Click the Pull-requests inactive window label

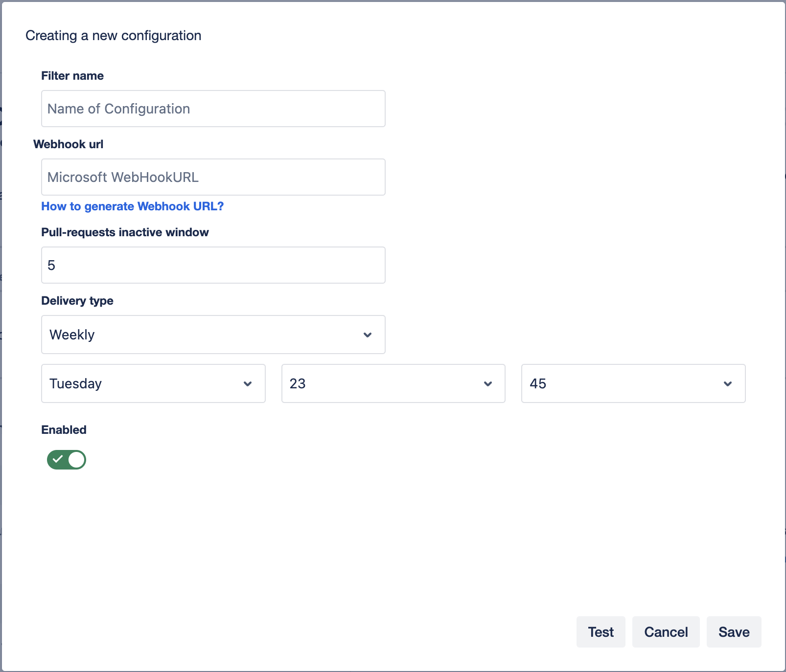(x=125, y=232)
